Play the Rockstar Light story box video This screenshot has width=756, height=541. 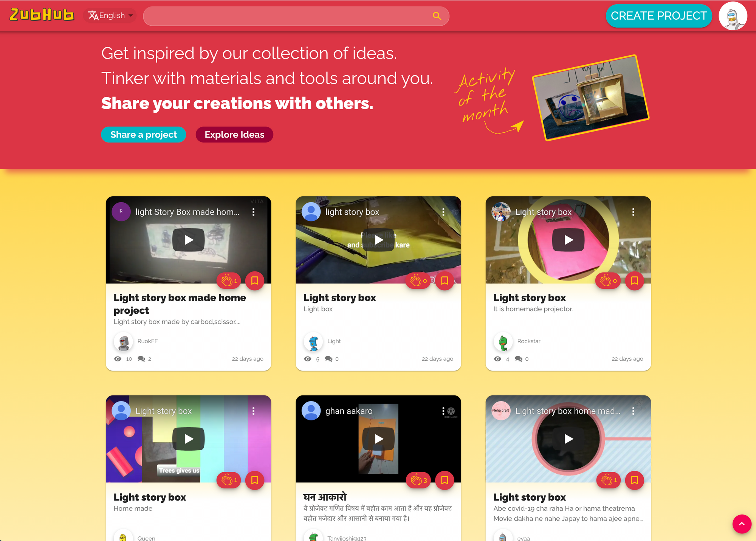pyautogui.click(x=568, y=240)
